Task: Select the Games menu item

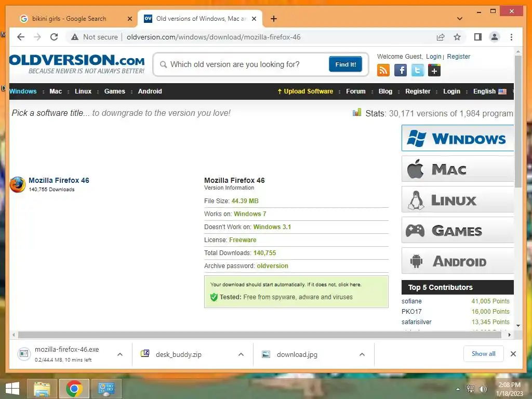Action: [x=115, y=91]
